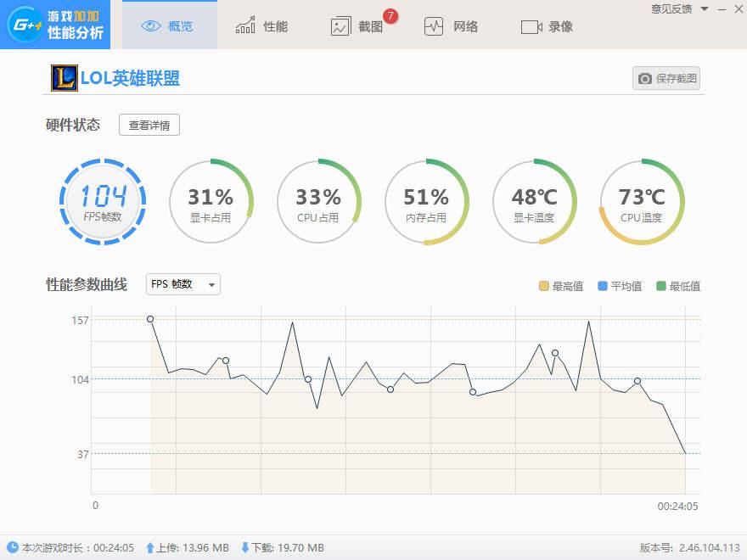This screenshot has height=560, width=747.
Task: Click the upload arrow icon beside 上传
Action: [150, 547]
